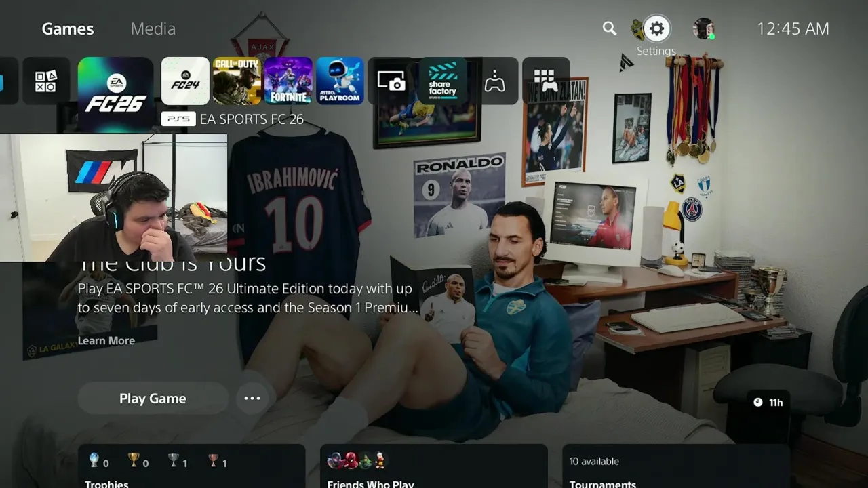This screenshot has width=868, height=488.
Task: Open the Remote Play controller icon
Action: tap(494, 81)
